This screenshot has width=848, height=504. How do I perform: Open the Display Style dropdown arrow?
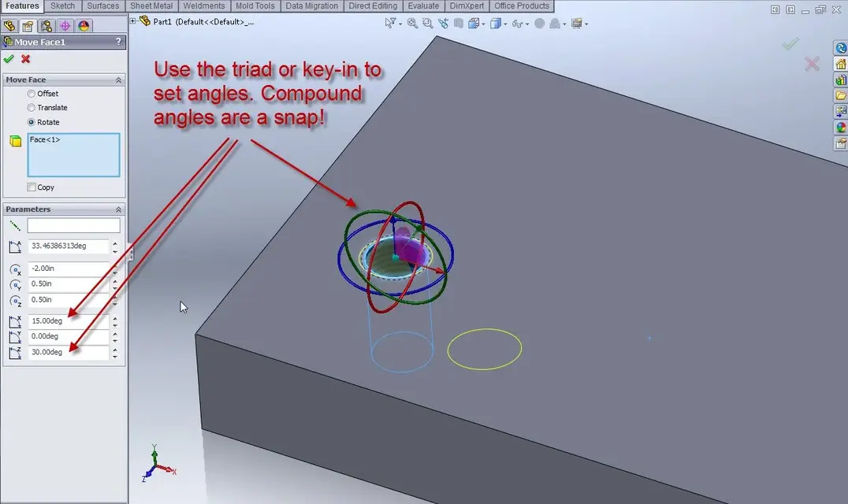505,24
